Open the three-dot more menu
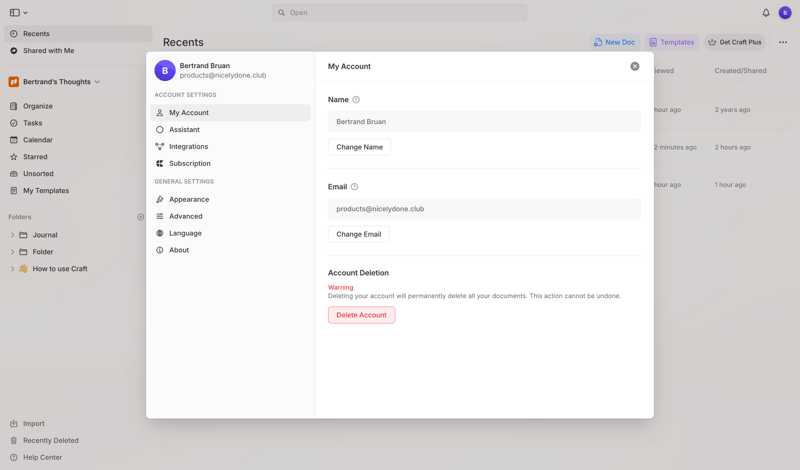This screenshot has width=800, height=470. coord(783,42)
